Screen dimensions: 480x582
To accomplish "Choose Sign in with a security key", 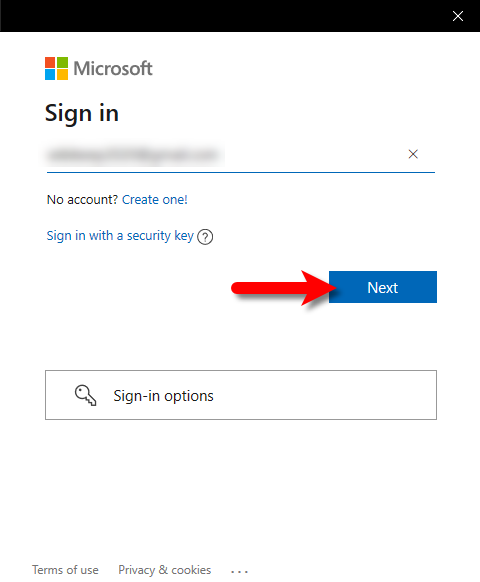I will coord(120,236).
